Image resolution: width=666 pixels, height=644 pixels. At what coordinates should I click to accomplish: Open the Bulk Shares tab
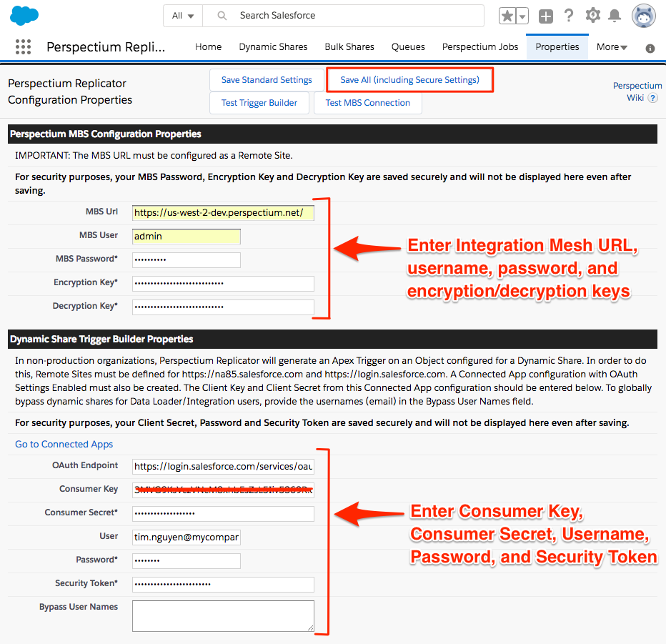(x=349, y=46)
